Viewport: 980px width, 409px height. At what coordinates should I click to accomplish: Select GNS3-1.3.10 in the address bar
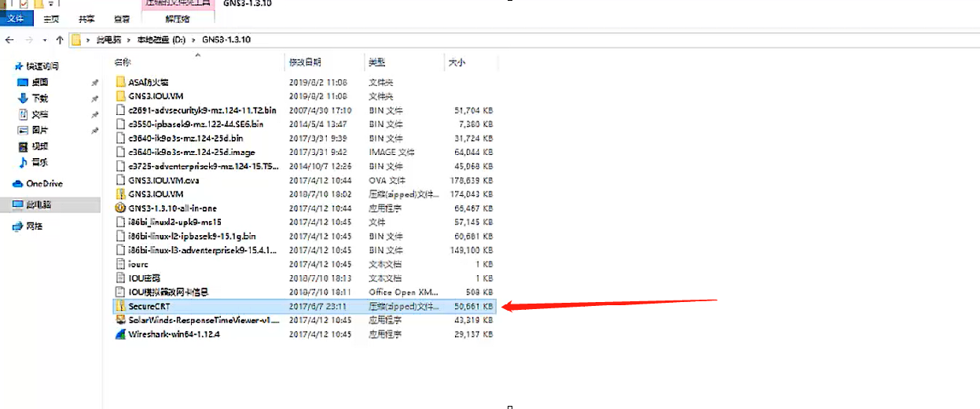[226, 40]
